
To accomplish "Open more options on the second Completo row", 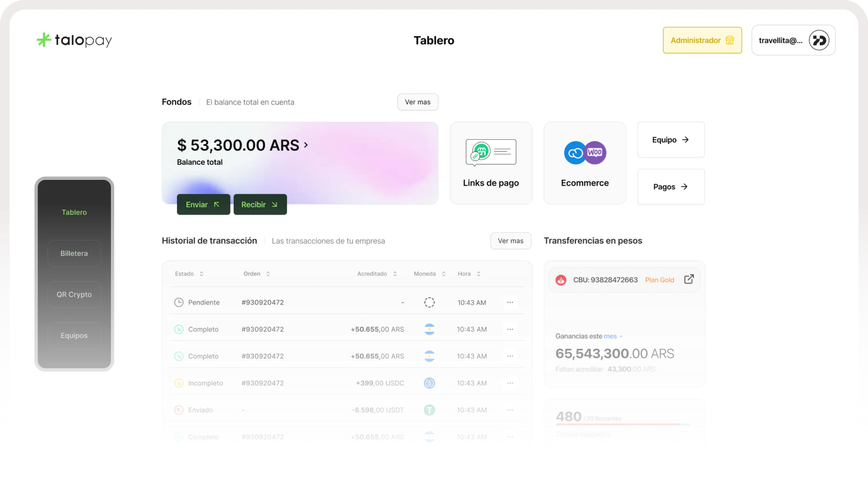I will [510, 356].
